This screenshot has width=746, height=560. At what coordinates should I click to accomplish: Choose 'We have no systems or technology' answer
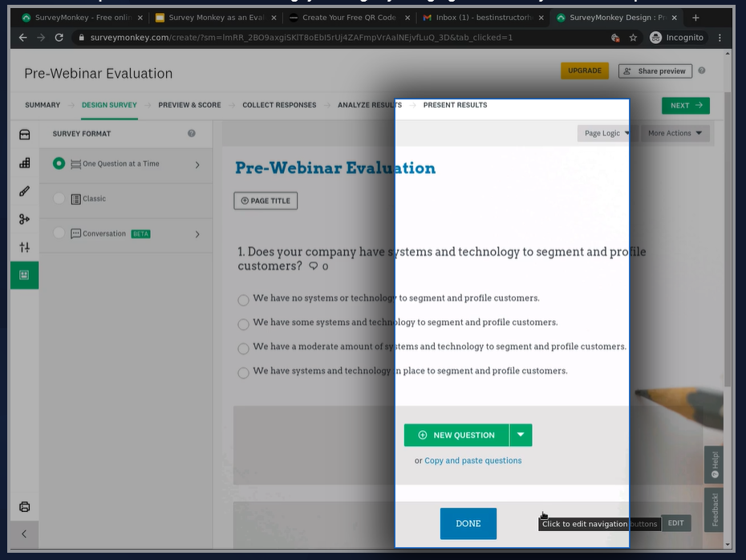(x=243, y=300)
